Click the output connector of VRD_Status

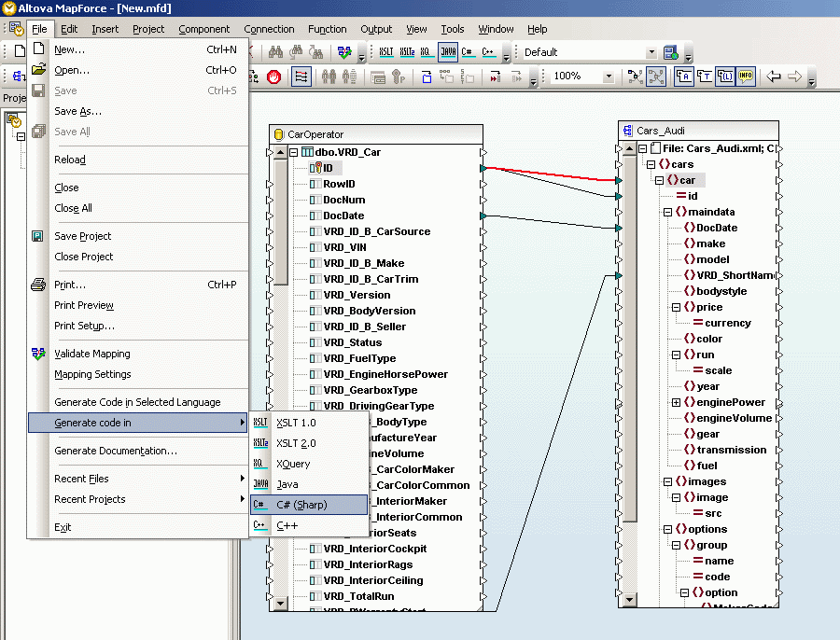[x=483, y=342]
